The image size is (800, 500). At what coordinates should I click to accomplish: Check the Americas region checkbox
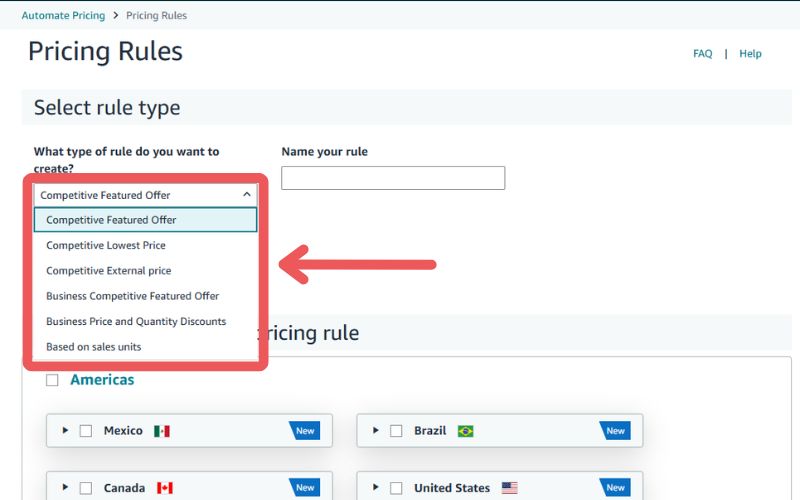pyautogui.click(x=52, y=380)
